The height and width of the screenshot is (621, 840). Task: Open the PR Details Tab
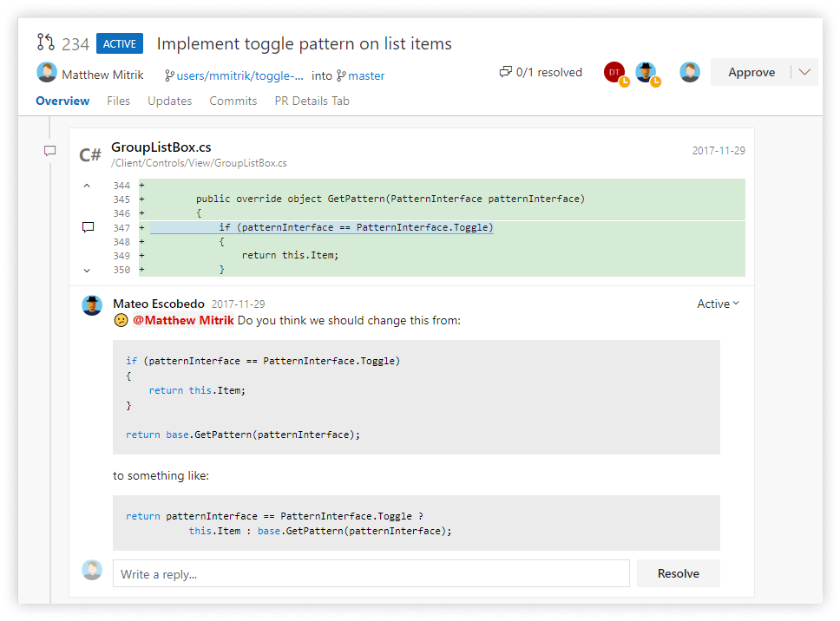click(x=312, y=101)
